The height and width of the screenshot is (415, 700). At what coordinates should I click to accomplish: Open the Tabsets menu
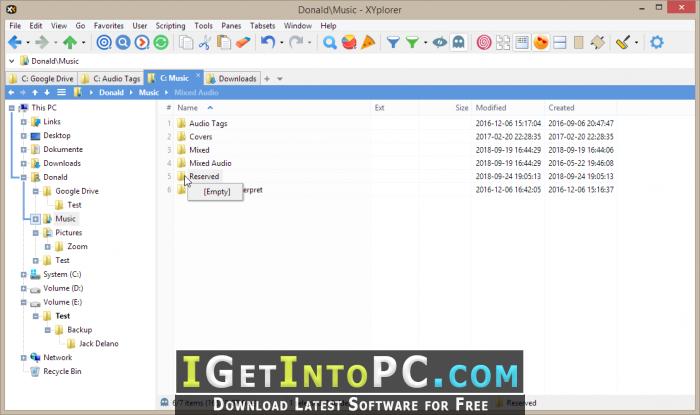tap(262, 25)
